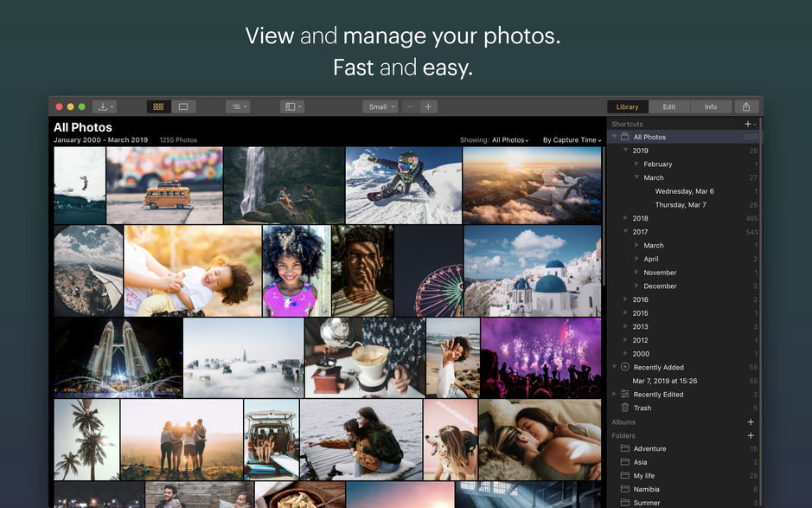812x508 pixels.
Task: Click the sidebar layout icon in toolbar
Action: (x=291, y=106)
